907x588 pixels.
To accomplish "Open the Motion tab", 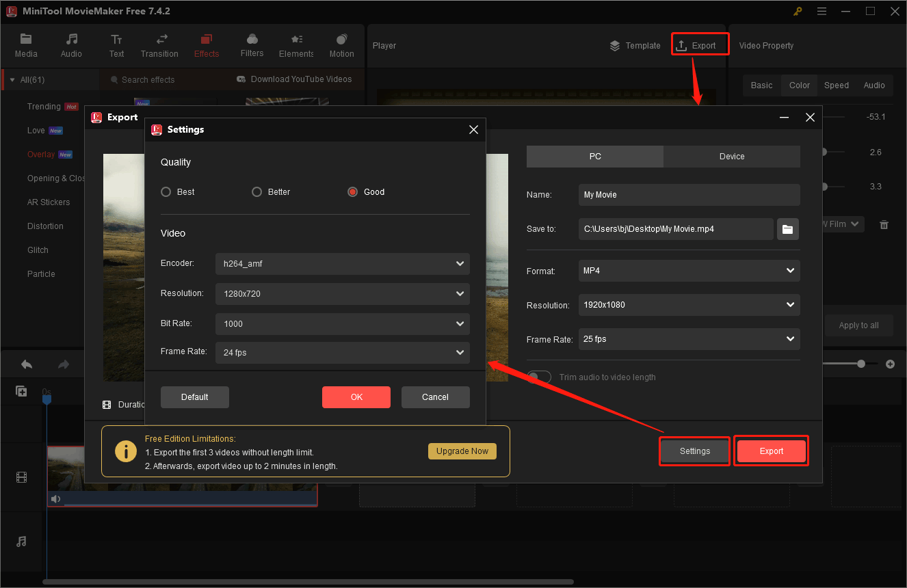I will (x=341, y=46).
